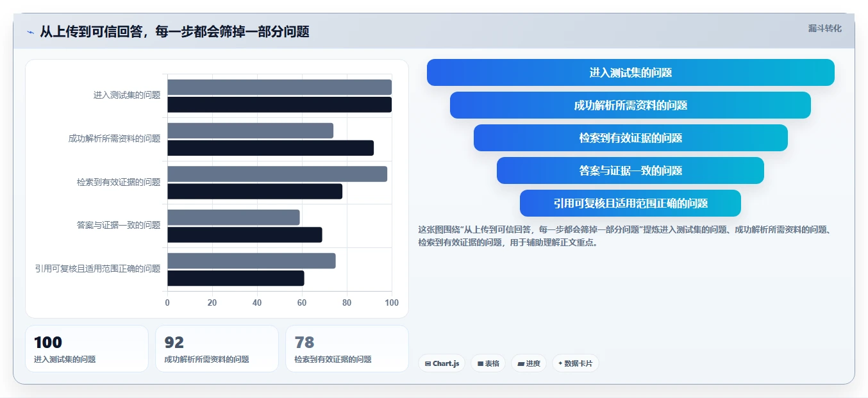The width and height of the screenshot is (868, 398).
Task: Select funnel step 成功解析所需资料的问题
Action: [631, 105]
